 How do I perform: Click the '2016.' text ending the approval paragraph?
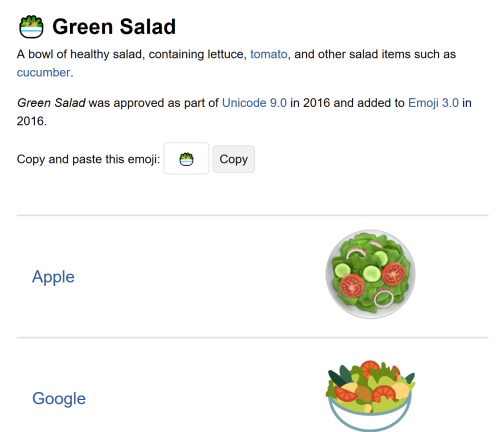coord(32,121)
